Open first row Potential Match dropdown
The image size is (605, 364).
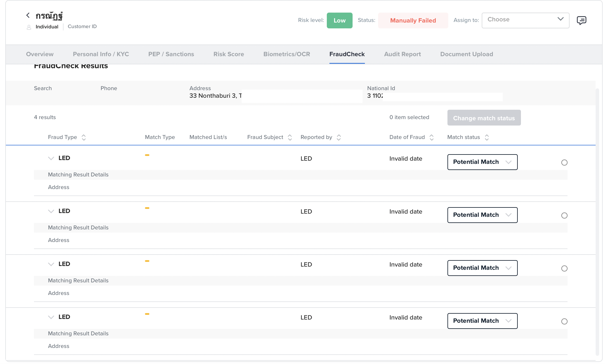482,162
